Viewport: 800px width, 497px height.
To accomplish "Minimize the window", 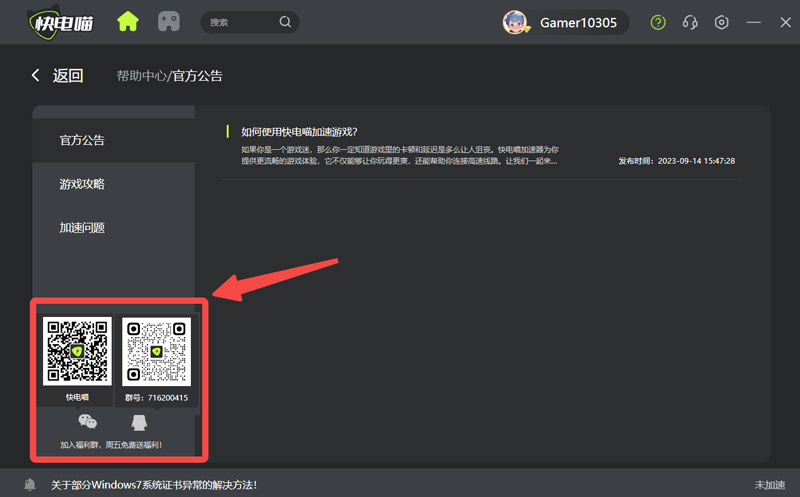I will tap(754, 22).
